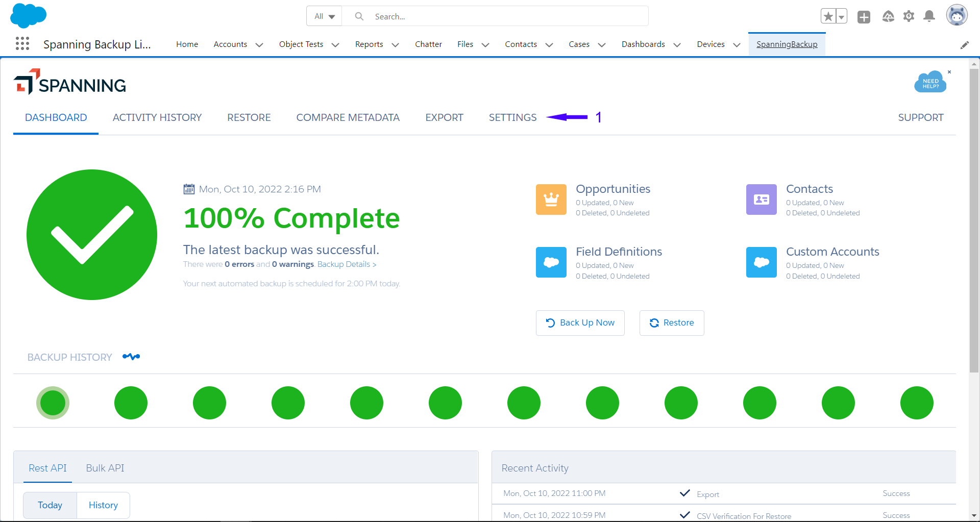Image resolution: width=980 pixels, height=522 pixels.
Task: Switch to the Restore tab
Action: [x=249, y=117]
